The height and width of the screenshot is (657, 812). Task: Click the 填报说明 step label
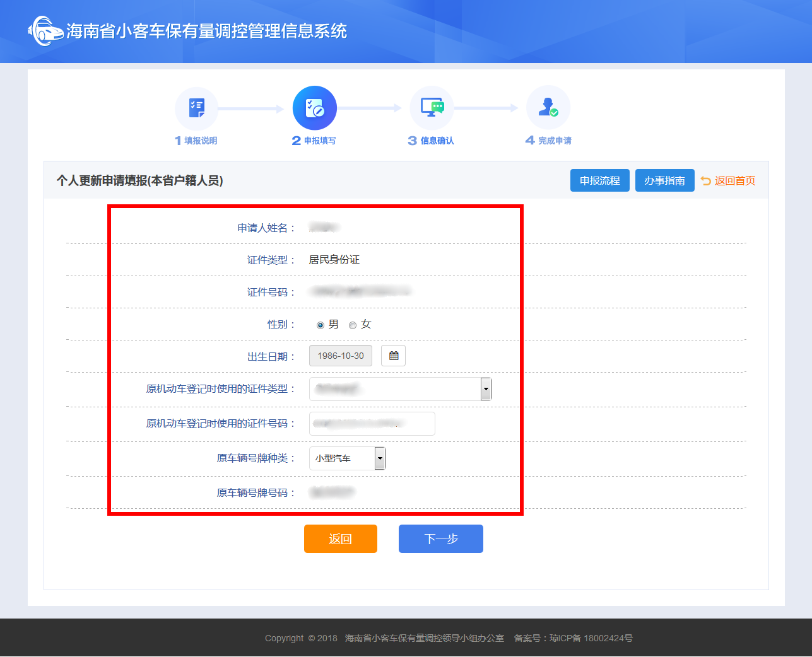pos(201,141)
